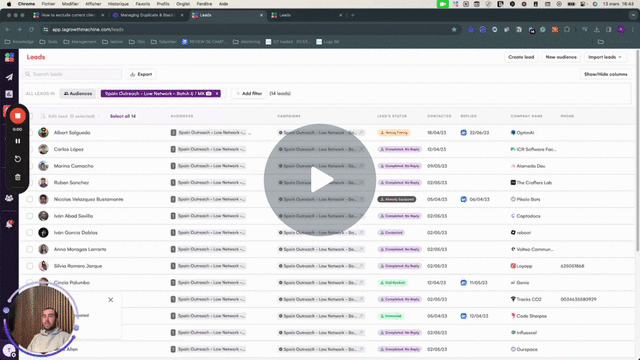The height and width of the screenshot is (360, 640).
Task: Tick the checkbox for Nicolas Velazquez Bustamante
Action: (x=30, y=199)
